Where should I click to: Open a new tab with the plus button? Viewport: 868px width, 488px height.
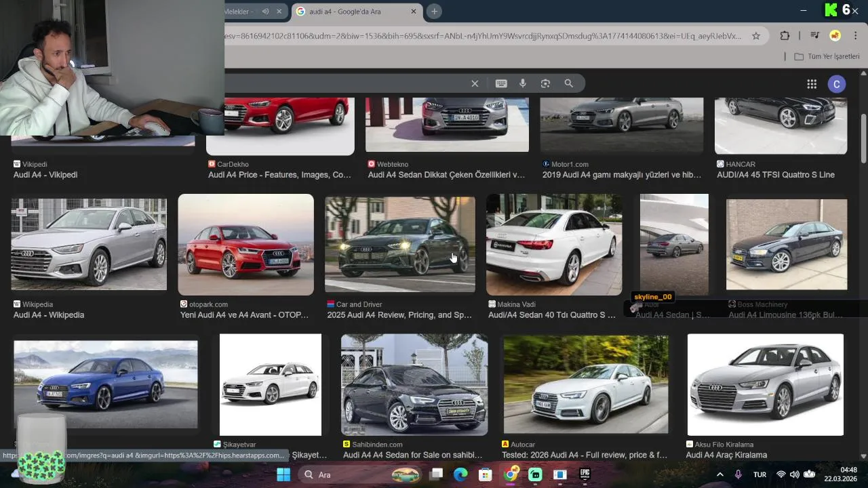point(434,12)
